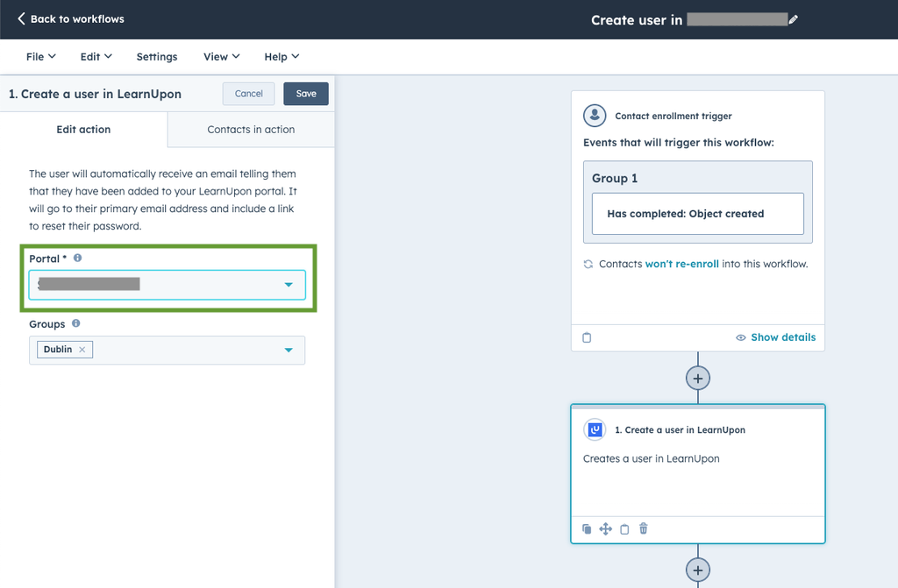Click clipboard icon on LearnUpon action card

(624, 529)
